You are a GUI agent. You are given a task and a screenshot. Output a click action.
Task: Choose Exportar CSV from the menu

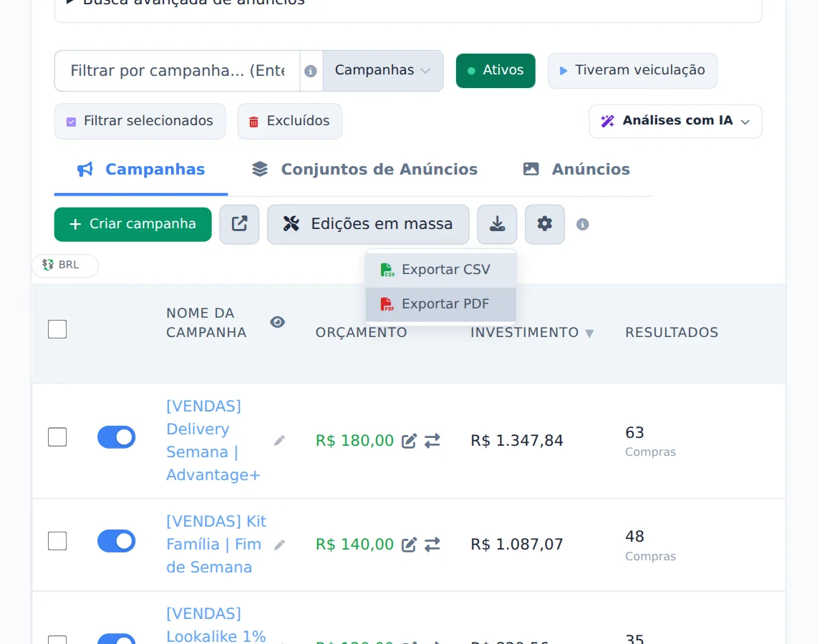click(x=441, y=270)
